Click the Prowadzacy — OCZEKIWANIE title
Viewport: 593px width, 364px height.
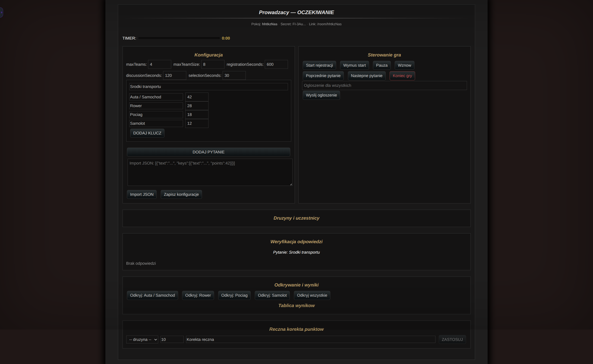click(x=296, y=12)
